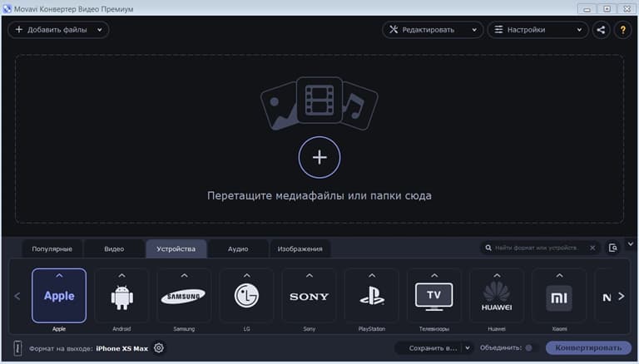Viewport: 639px width, 364px height.
Task: Choose the Samsung device tile
Action: (x=184, y=296)
